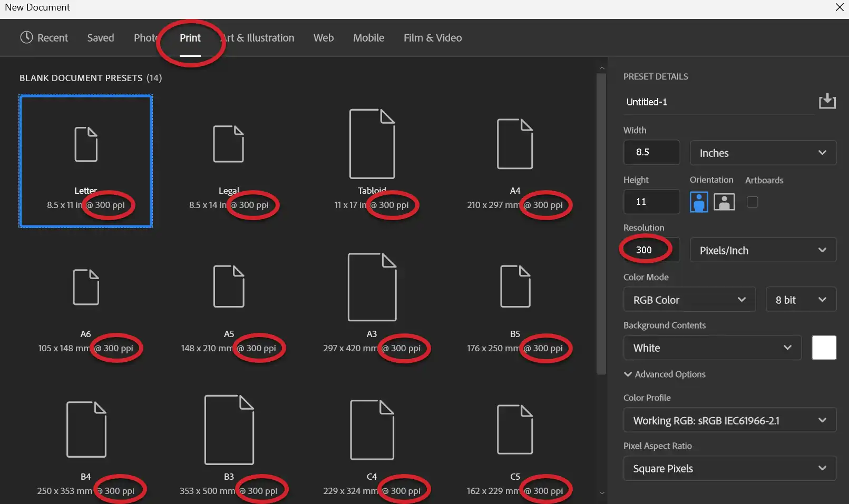Click the Width field showing 8.5
849x504 pixels.
[652, 152]
